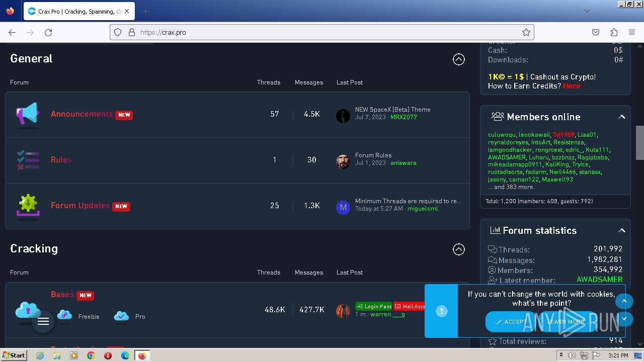Viewport: 644px width, 362px height.
Task: Open member Maxwell93 profile
Action: [x=557, y=179]
